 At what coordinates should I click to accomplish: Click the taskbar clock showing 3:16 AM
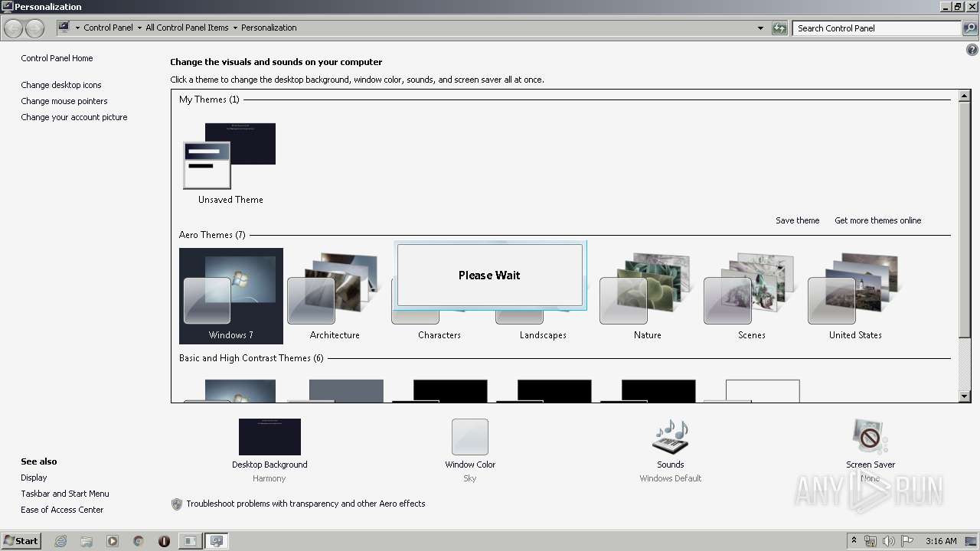point(941,541)
